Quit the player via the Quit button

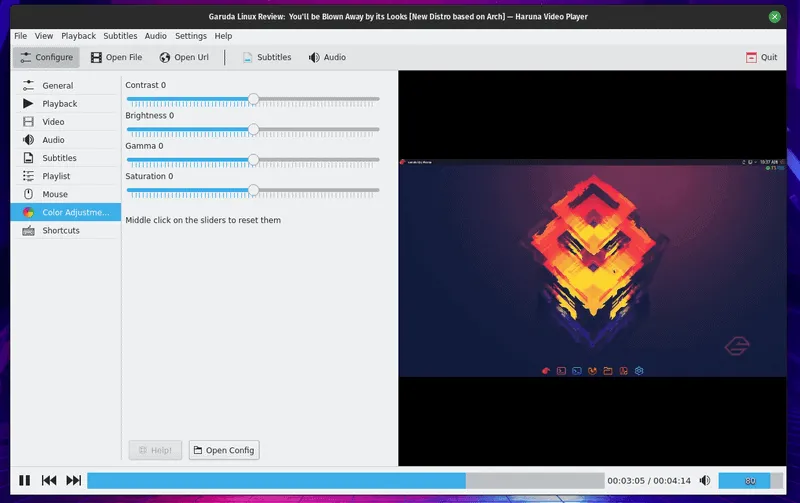pos(761,57)
